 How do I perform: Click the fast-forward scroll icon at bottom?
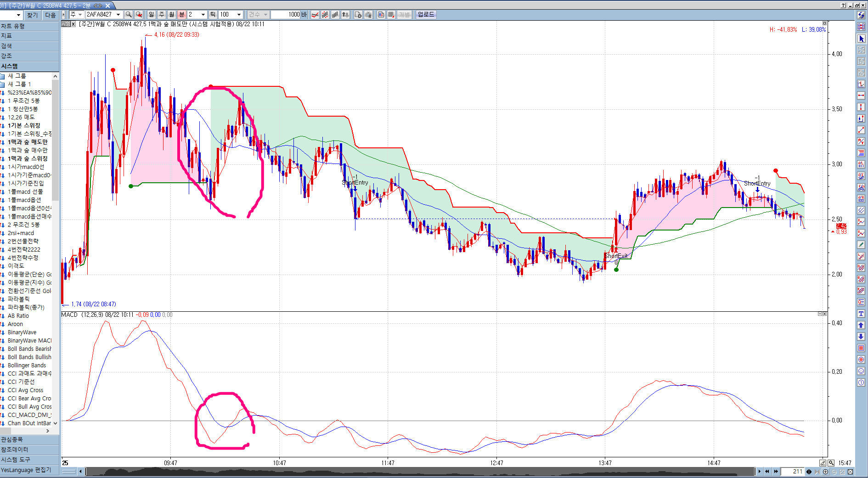[776, 472]
